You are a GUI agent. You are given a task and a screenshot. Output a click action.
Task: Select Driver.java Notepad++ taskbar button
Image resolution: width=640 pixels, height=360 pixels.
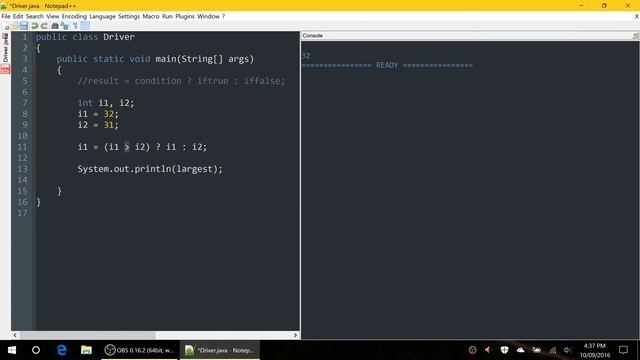coord(220,350)
